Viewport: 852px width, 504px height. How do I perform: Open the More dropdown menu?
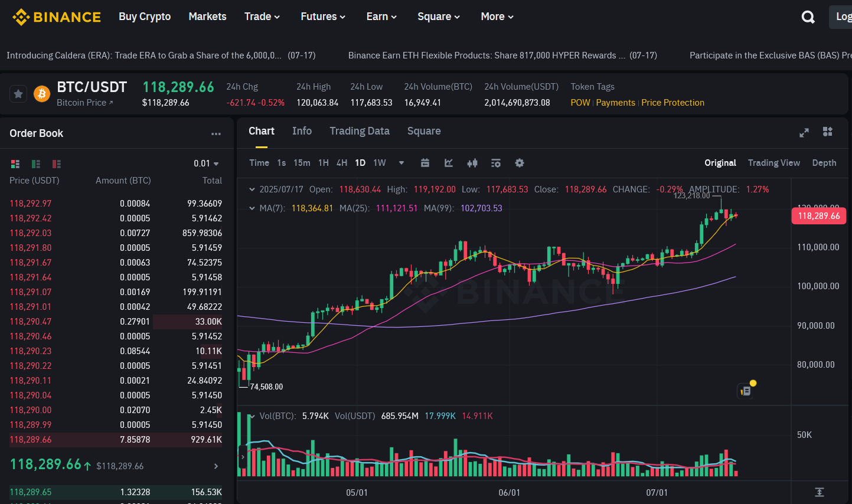pyautogui.click(x=497, y=17)
